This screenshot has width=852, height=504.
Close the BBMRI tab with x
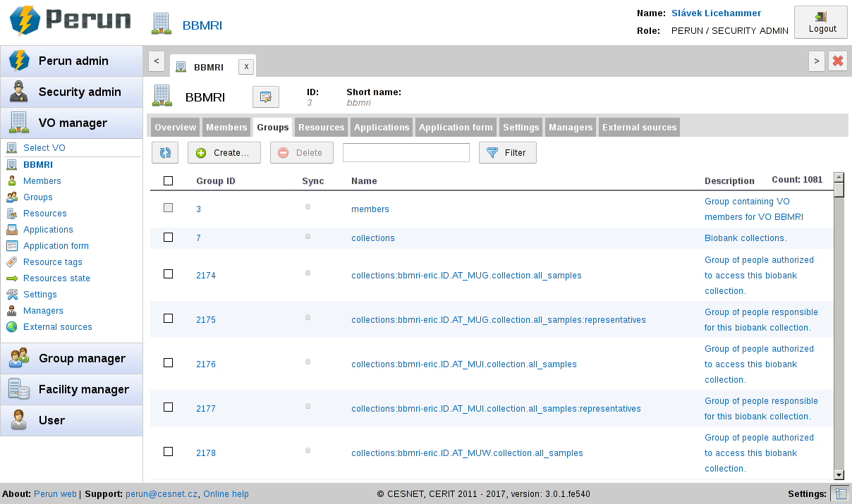(x=246, y=66)
